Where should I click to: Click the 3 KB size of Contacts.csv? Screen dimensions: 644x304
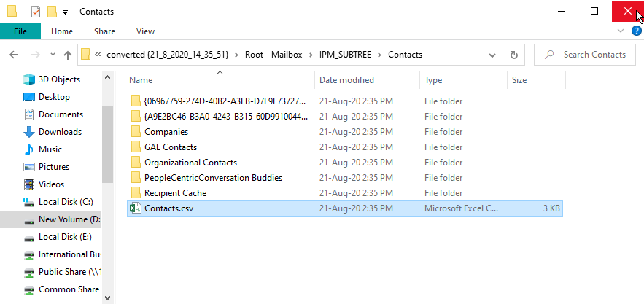pyautogui.click(x=551, y=208)
